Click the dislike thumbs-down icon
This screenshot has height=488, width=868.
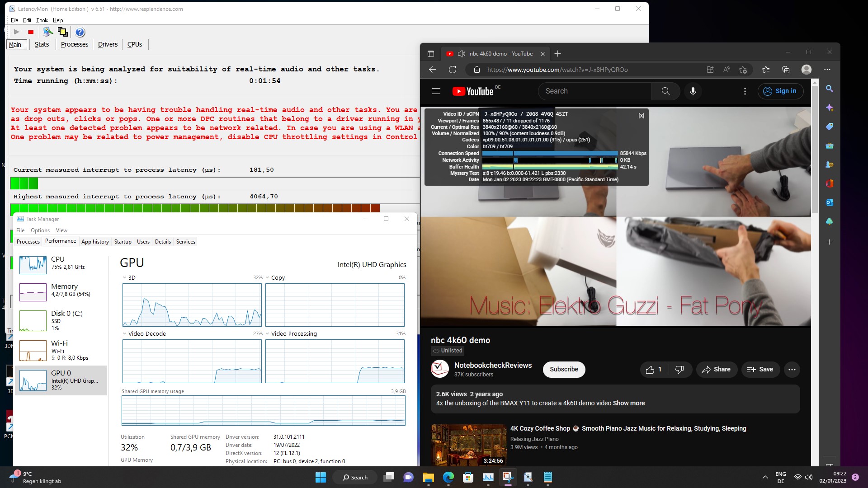click(x=679, y=370)
